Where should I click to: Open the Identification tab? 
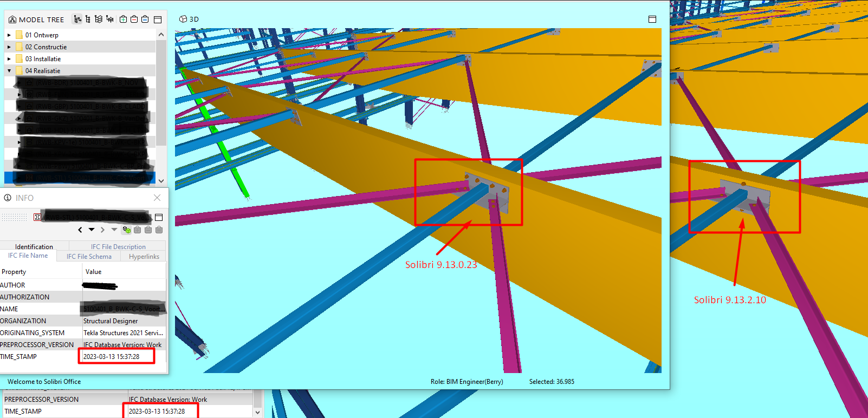tap(34, 247)
